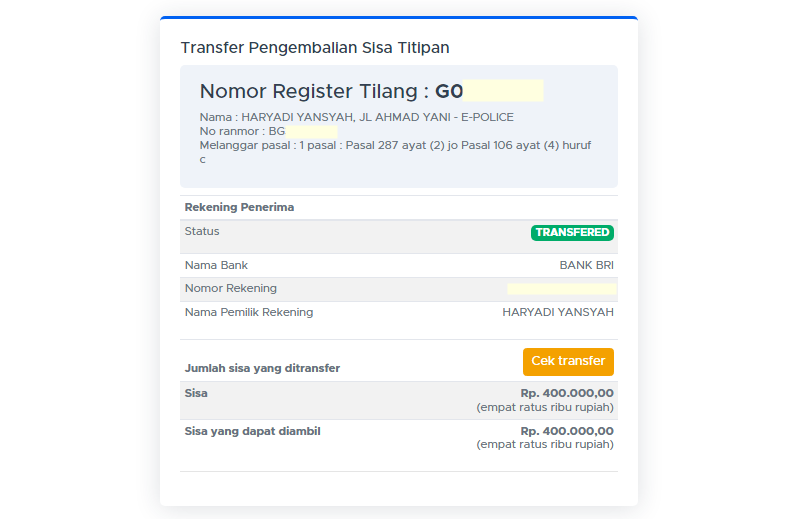Click the Melanggar pasal violation text
This screenshot has height=519, width=798.
[395, 146]
